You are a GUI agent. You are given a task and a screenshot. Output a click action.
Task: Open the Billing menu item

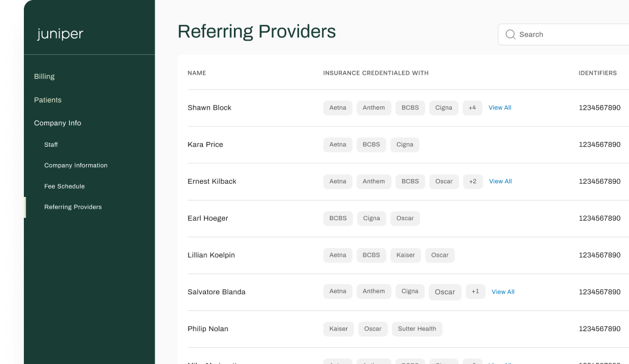point(44,76)
